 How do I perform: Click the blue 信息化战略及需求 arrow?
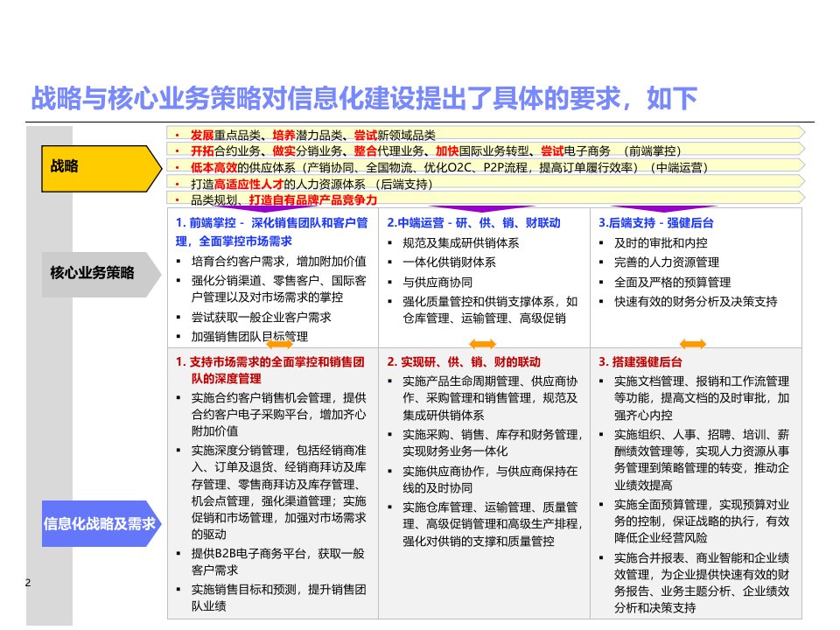point(101,523)
